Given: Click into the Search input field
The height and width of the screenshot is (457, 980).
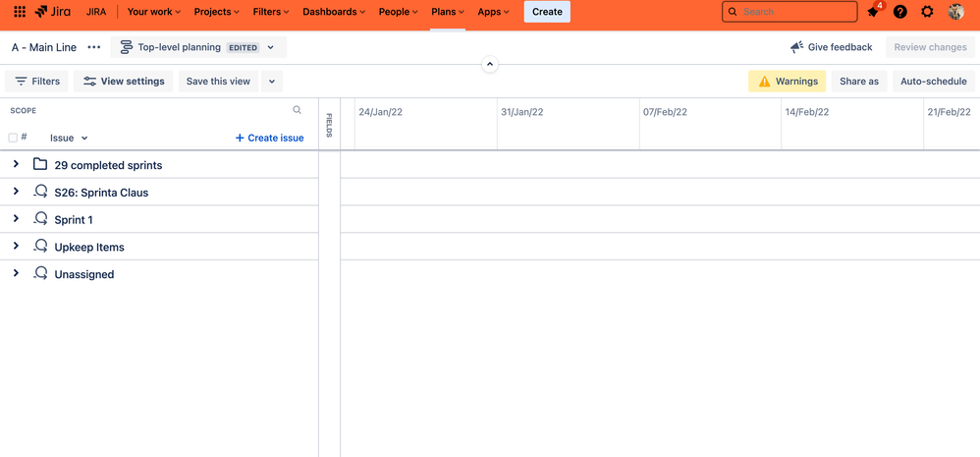Looking at the screenshot, I should [789, 11].
